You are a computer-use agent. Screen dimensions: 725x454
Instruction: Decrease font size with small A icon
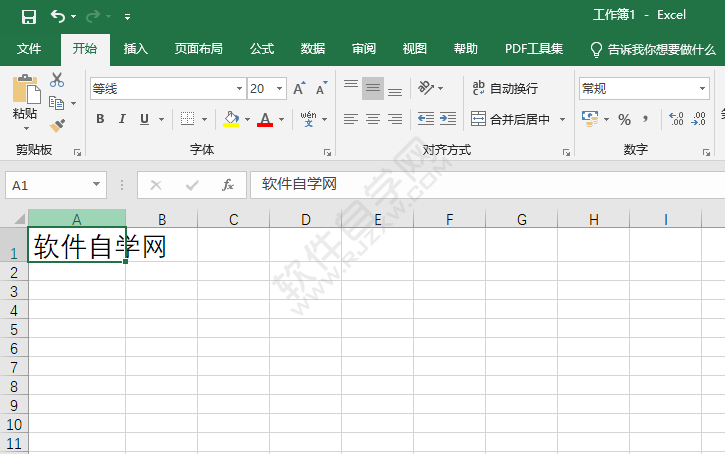[321, 88]
